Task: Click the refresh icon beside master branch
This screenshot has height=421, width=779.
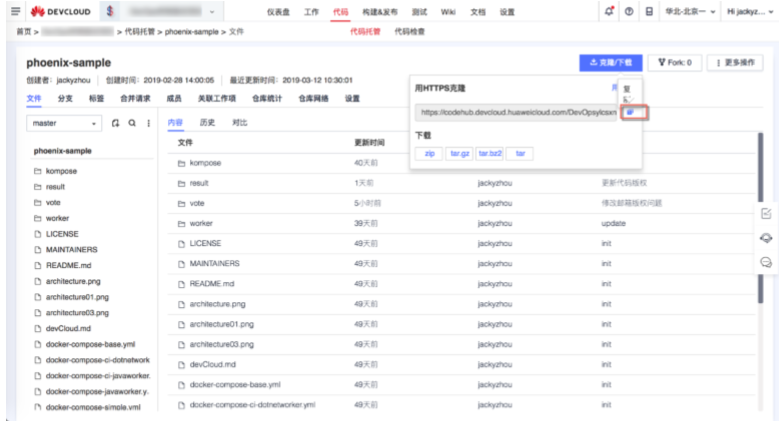Action: pyautogui.click(x=115, y=123)
